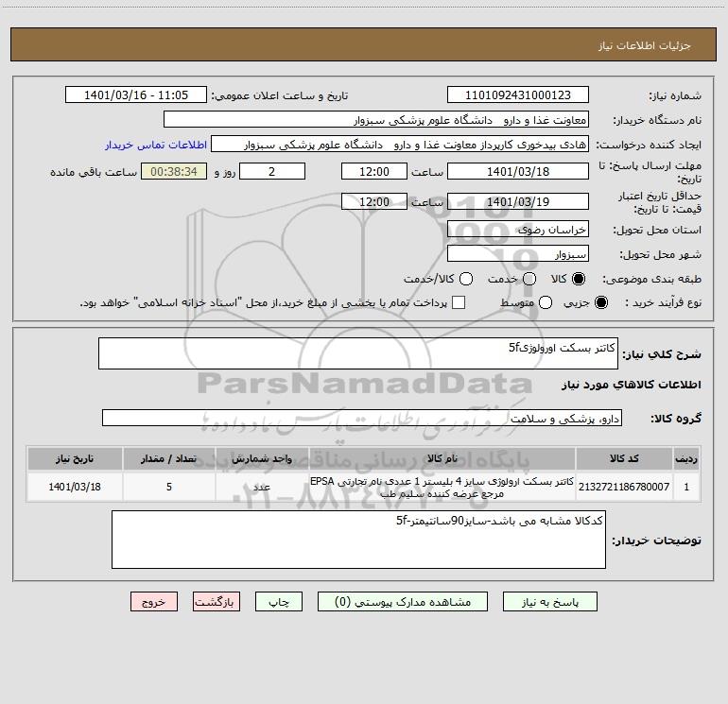Click the تعداد / مقدار column header

(169, 459)
